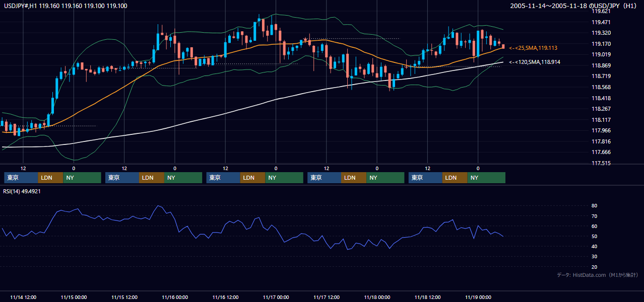Click the 117.816 price axis label

[601, 141]
